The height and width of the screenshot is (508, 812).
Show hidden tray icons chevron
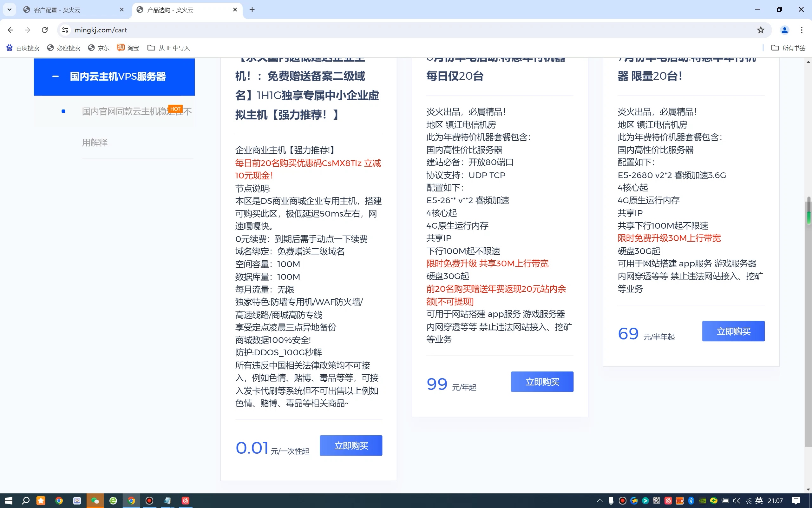pos(599,501)
